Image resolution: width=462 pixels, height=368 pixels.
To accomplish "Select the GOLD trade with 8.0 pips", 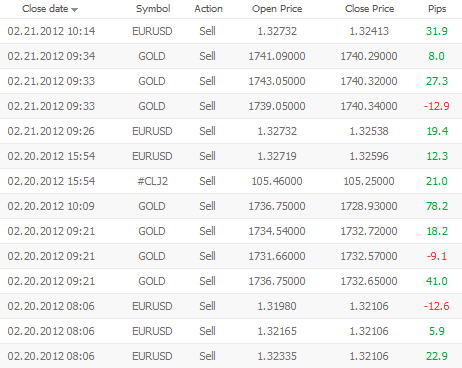I will (231, 56).
